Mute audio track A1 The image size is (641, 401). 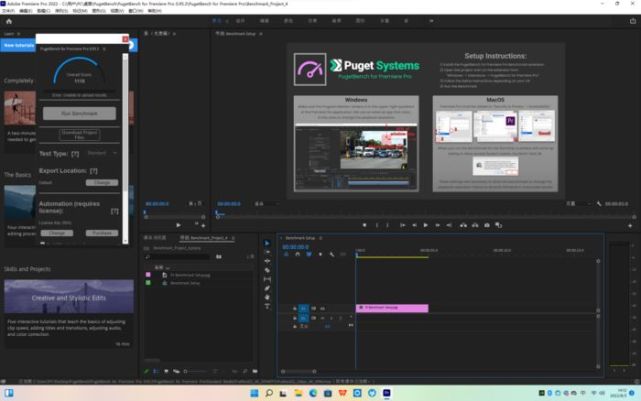click(323, 318)
